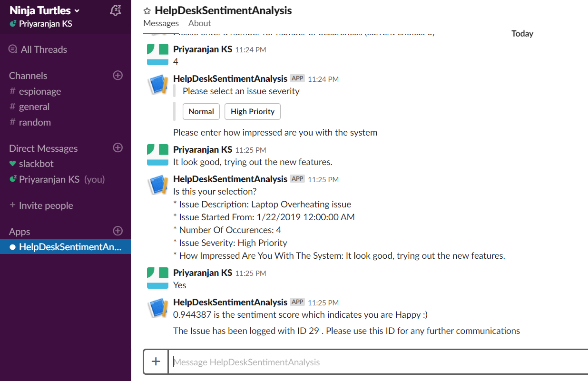The image size is (588, 381).
Task: Click the APP badge on the severity message
Action: point(297,78)
